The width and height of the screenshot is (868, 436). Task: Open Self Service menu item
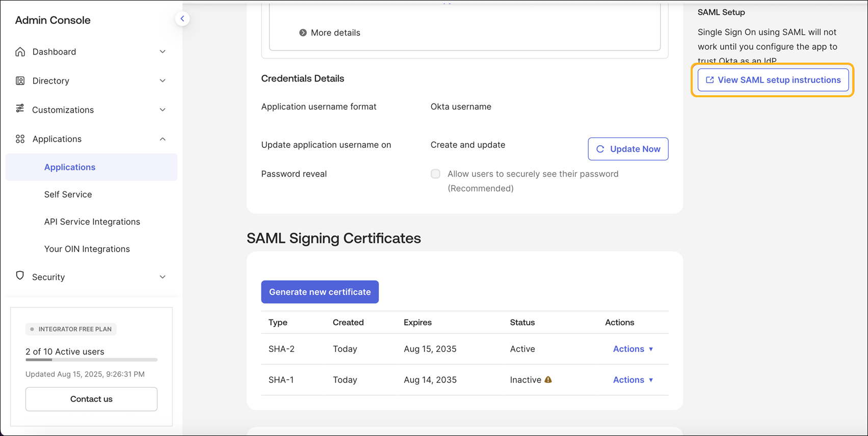[x=68, y=195]
